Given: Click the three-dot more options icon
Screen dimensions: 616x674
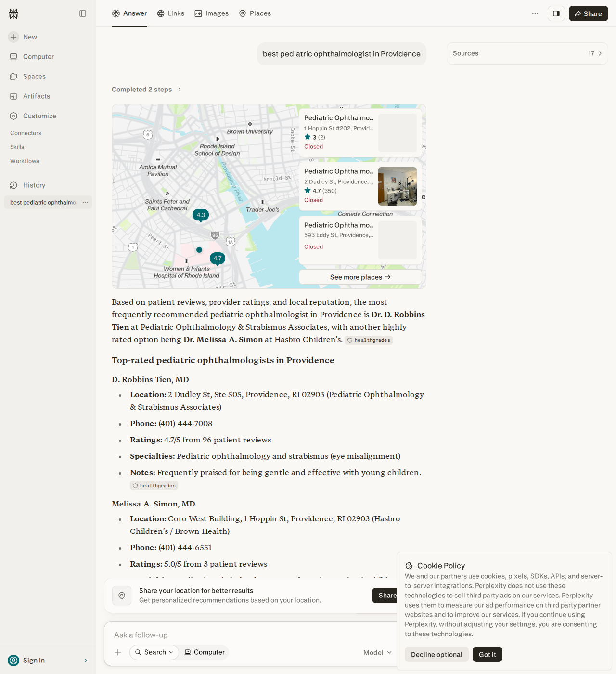Looking at the screenshot, I should pyautogui.click(x=535, y=13).
